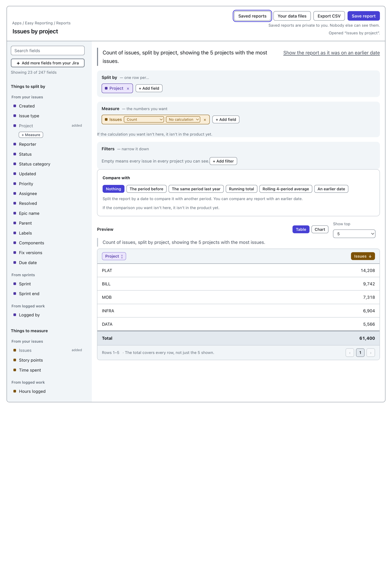Click the Add filter button
This screenshot has height=588, width=392.
click(223, 161)
